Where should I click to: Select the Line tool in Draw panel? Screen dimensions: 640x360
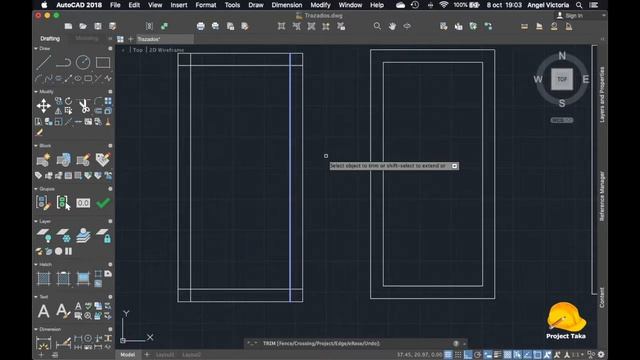(x=43, y=63)
